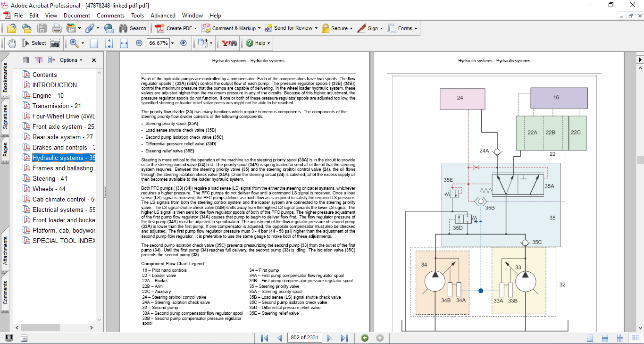Image resolution: width=644 pixels, height=344 pixels.
Task: Select the Hand tool
Action: [12, 43]
